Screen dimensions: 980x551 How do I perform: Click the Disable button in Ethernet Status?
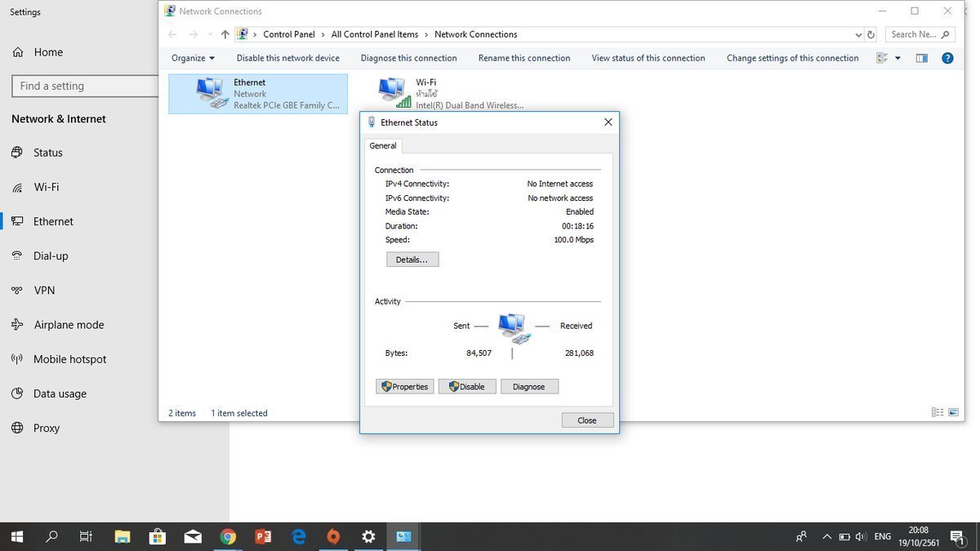click(467, 387)
